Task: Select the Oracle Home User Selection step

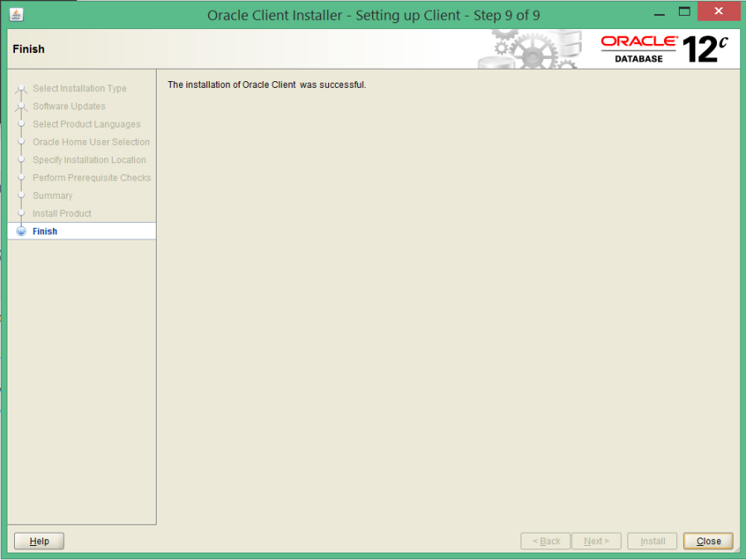Action: 91,142
